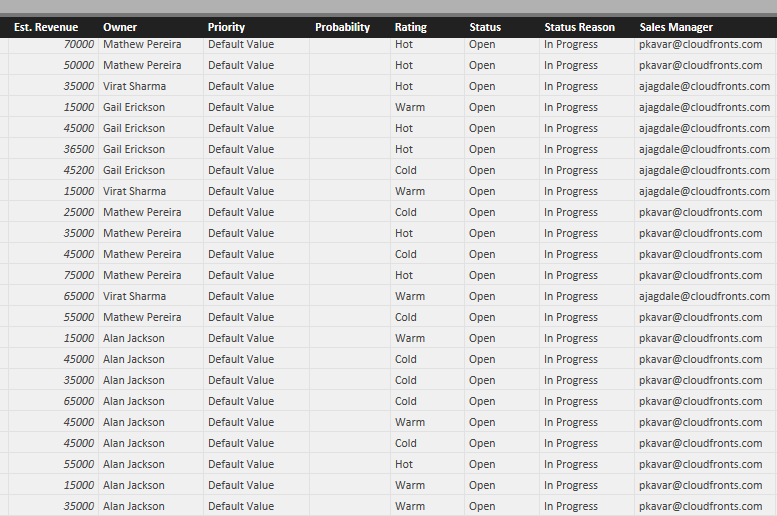Click the Status Reason column header
The width and height of the screenshot is (777, 516).
(580, 27)
